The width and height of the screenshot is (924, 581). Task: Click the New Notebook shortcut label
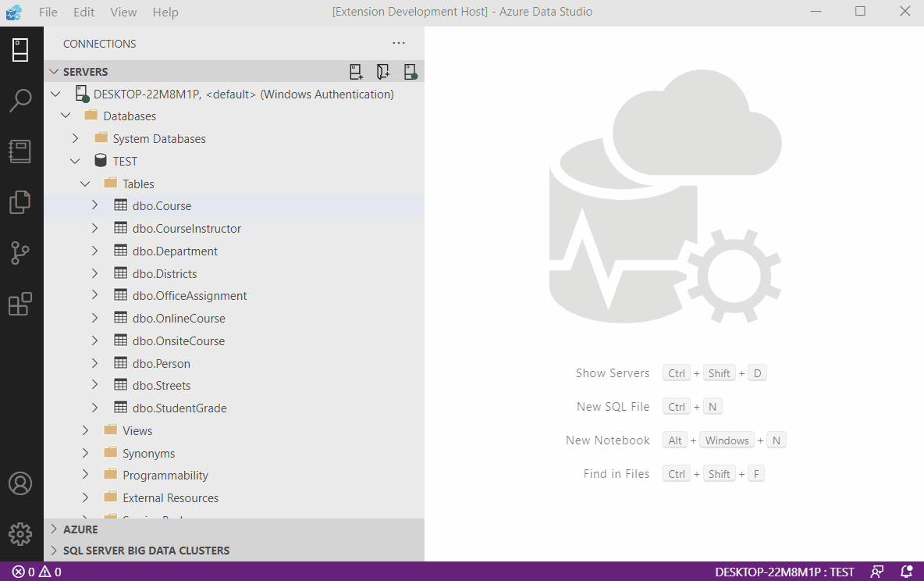click(608, 440)
